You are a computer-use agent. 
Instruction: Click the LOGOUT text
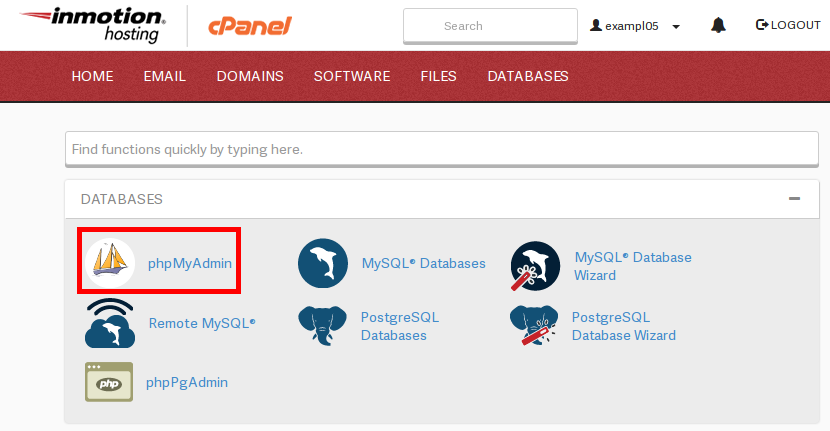pos(796,25)
